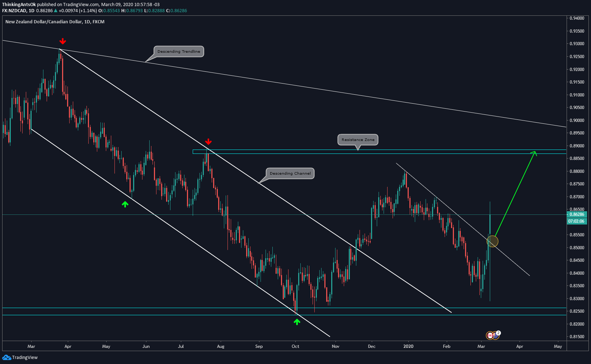
Task: Select green up arrow below the October low
Action: 297,322
